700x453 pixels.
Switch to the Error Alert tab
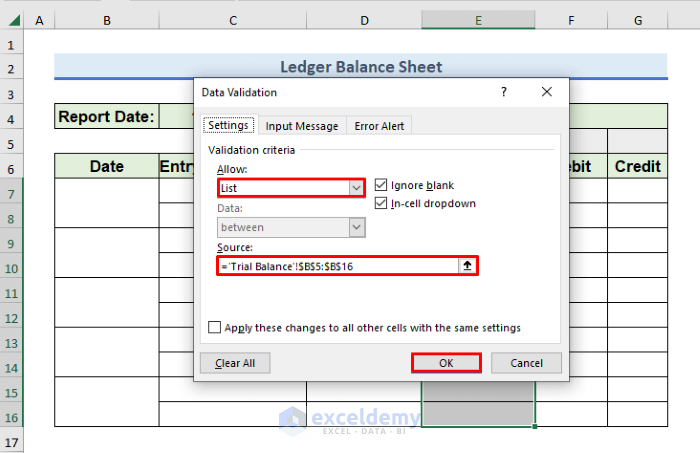(x=379, y=126)
